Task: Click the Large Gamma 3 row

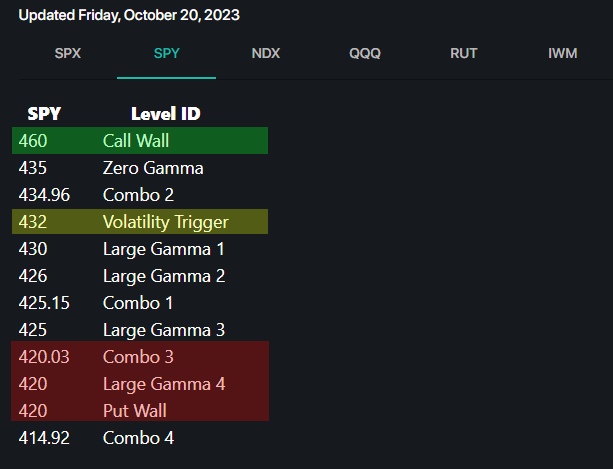Action: coord(140,330)
